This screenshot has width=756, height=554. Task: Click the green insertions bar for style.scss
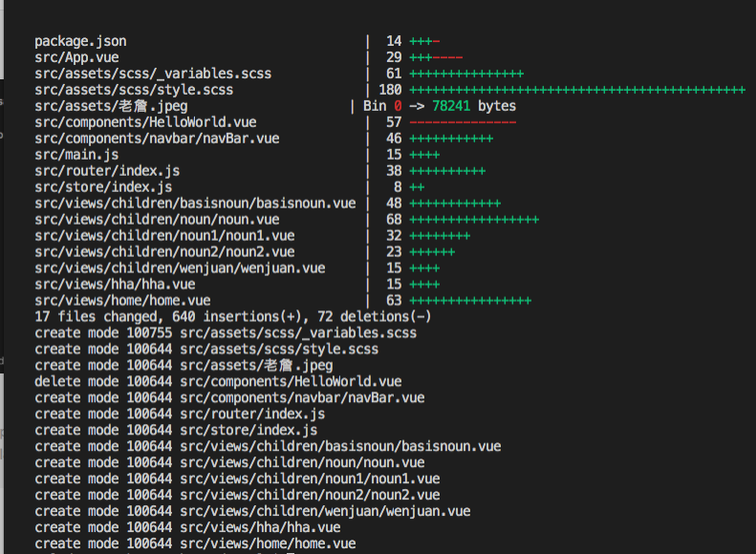point(577,90)
